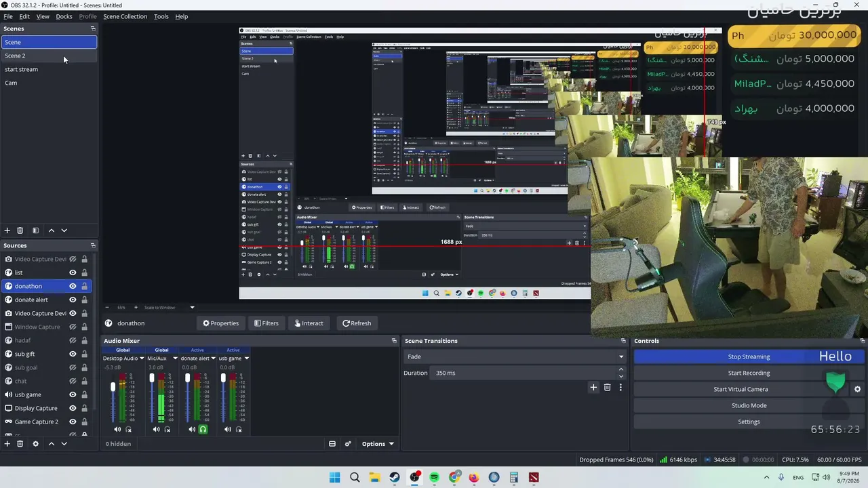Open Desktop Audio channel dropdown arrow
The width and height of the screenshot is (868, 488).
coord(141,359)
